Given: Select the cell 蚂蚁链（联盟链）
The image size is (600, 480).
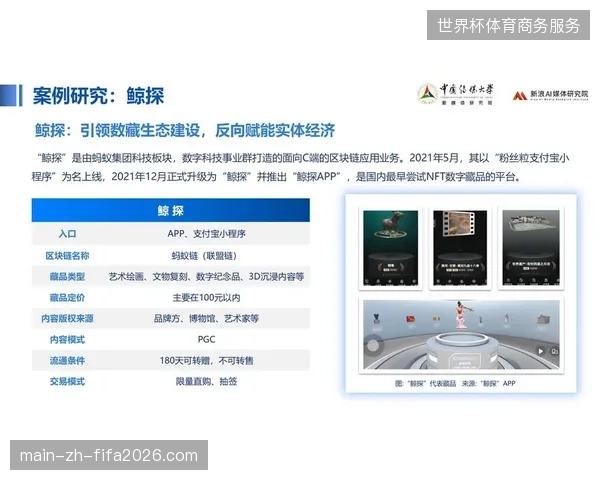Looking at the screenshot, I should pos(204,256).
